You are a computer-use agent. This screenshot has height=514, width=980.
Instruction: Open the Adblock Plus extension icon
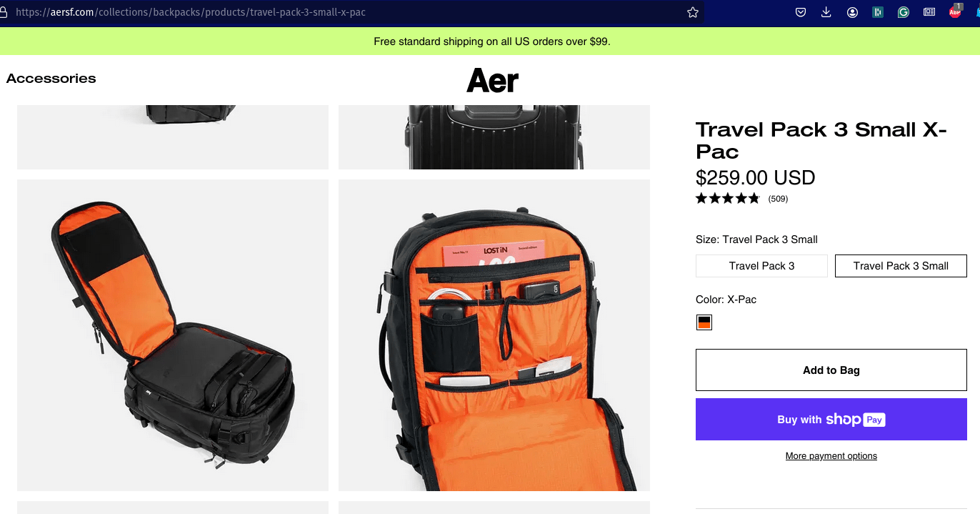pos(955,11)
